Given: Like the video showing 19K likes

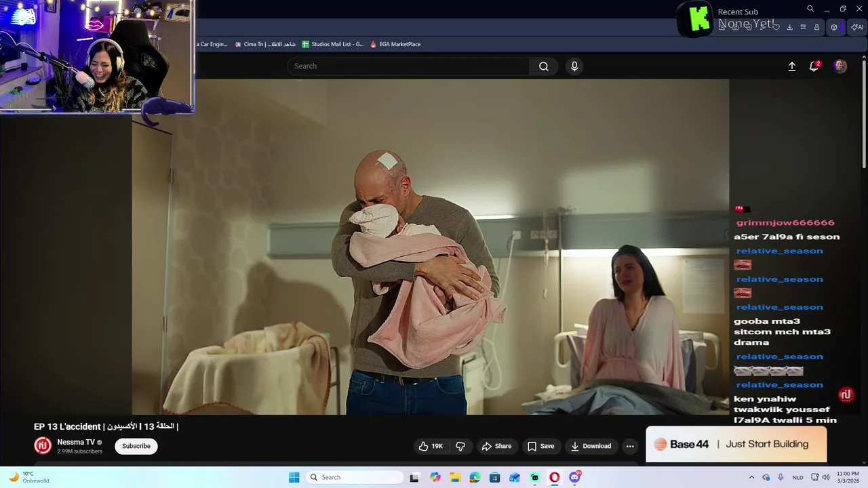Looking at the screenshot, I should pos(431,446).
